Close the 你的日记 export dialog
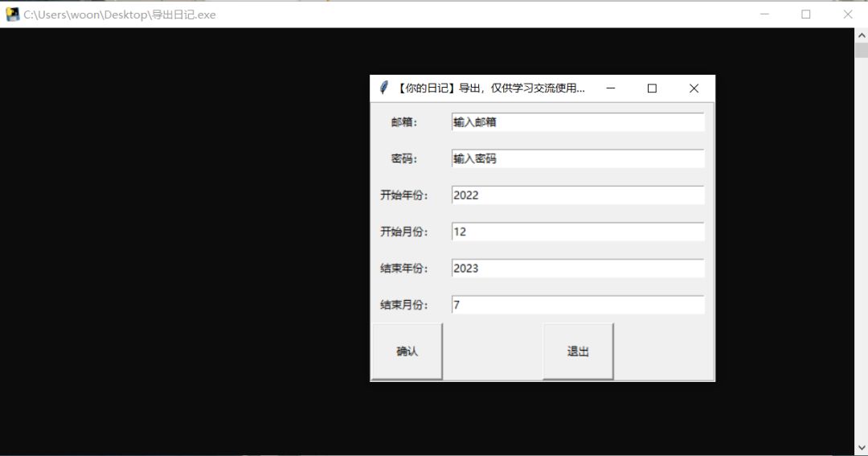Image resolution: width=868 pixels, height=456 pixels. click(694, 88)
